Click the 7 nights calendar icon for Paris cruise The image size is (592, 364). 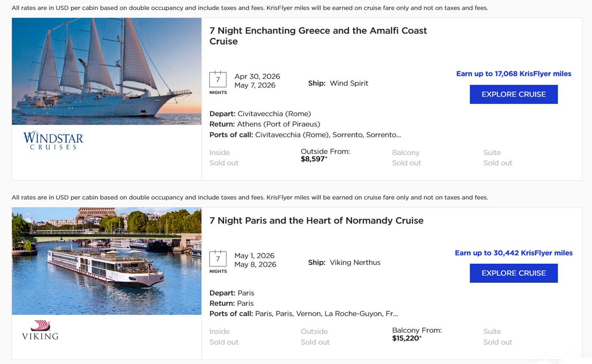point(218,259)
